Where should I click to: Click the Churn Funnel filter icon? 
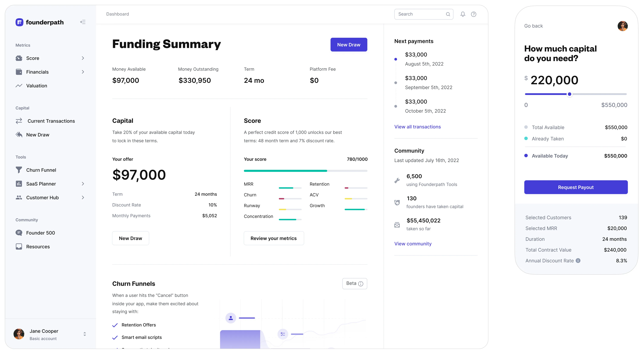click(x=19, y=170)
